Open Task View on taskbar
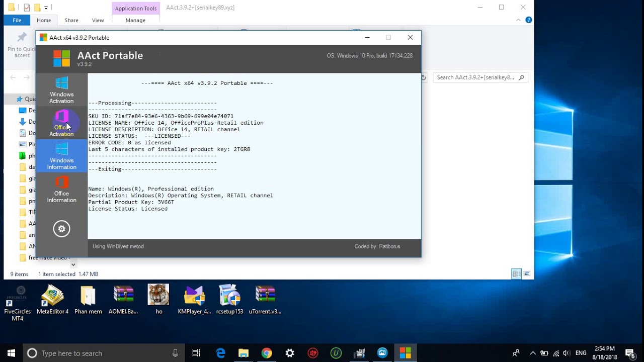This screenshot has width=644, height=362. pyautogui.click(x=196, y=353)
